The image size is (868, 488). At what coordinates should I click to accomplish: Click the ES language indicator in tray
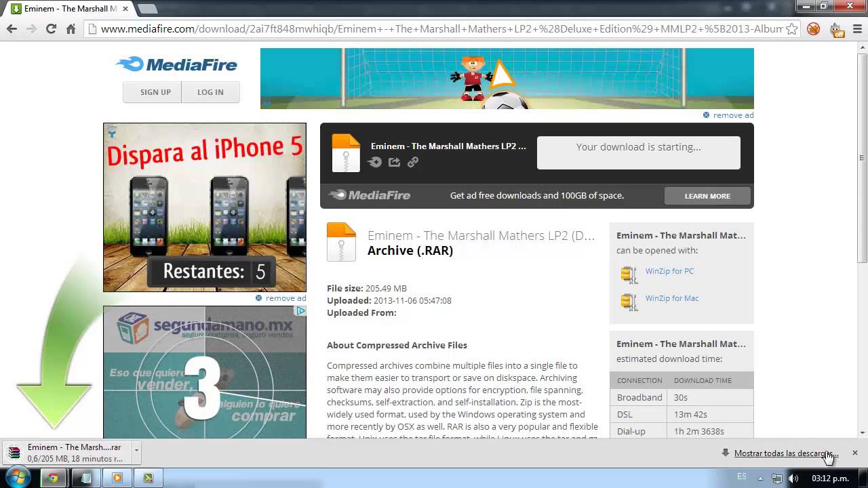click(x=742, y=477)
